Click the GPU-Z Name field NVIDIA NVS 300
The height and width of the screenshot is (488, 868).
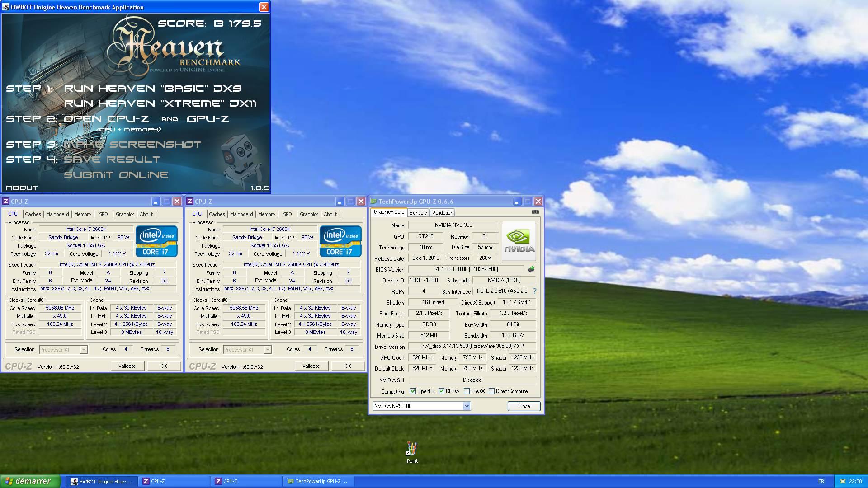click(x=453, y=225)
